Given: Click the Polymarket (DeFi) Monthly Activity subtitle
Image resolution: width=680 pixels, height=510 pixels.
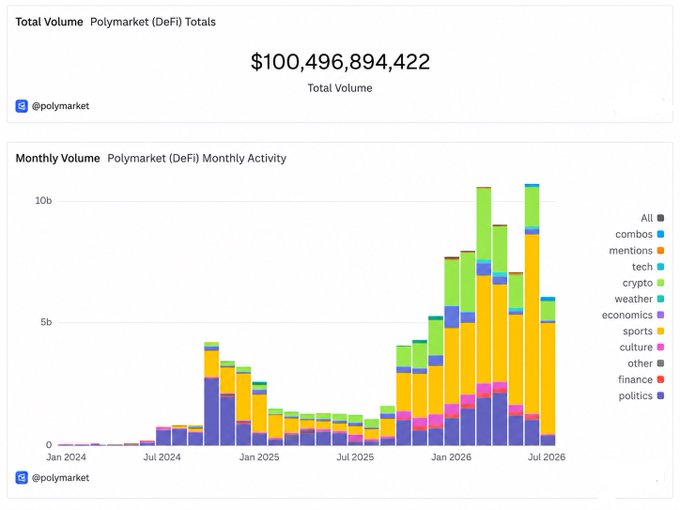Looking at the screenshot, I should (197, 158).
